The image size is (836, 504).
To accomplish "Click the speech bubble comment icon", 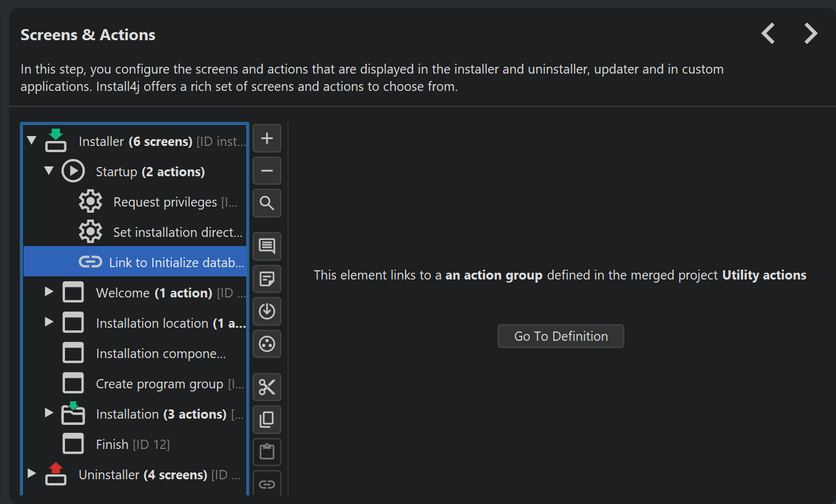I will pos(267,247).
